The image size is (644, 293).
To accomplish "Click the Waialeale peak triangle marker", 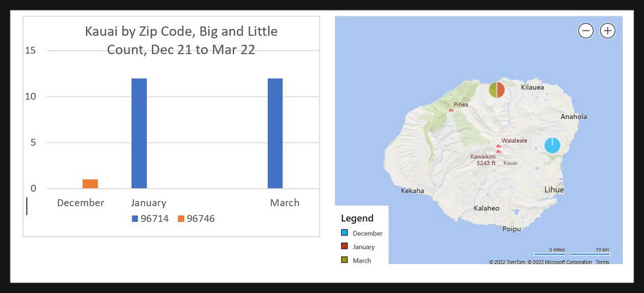I will (x=498, y=146).
